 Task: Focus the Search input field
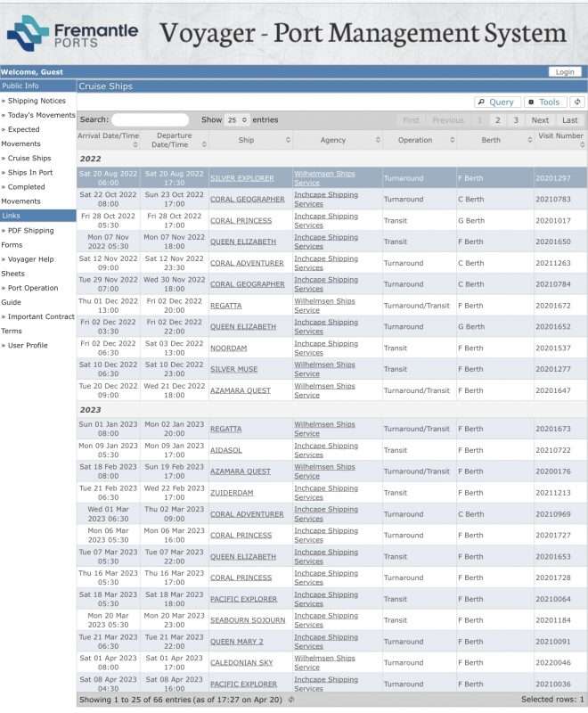[x=150, y=119]
